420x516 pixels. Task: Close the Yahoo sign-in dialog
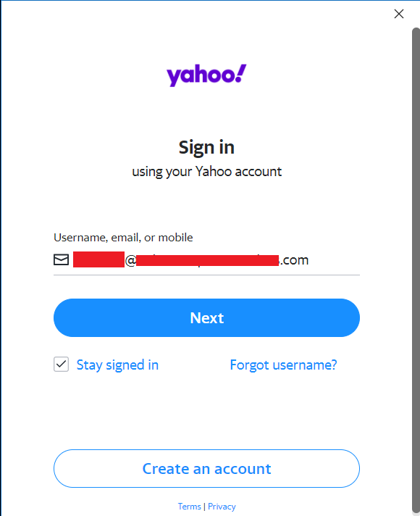pyautogui.click(x=398, y=14)
